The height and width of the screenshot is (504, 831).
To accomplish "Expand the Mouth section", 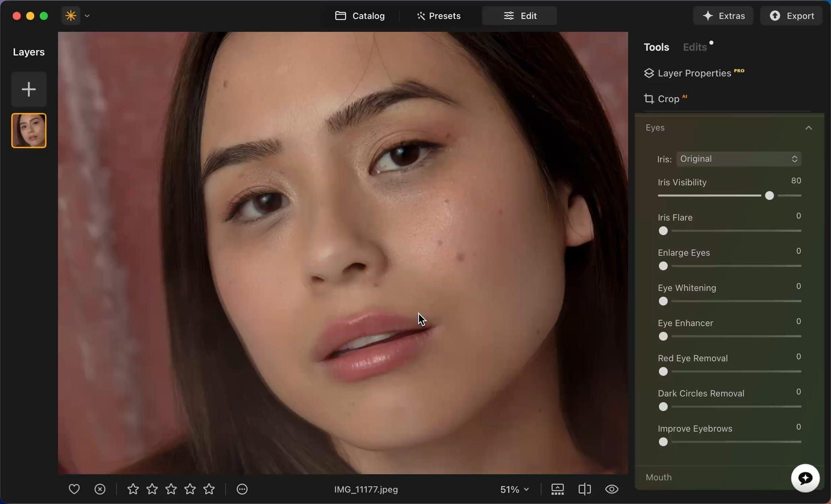I will [658, 477].
